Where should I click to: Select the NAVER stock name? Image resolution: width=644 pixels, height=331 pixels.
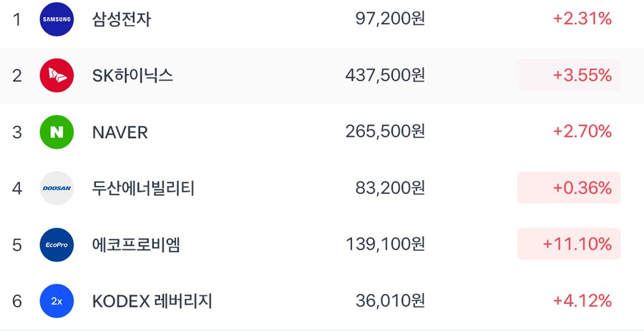tap(120, 132)
